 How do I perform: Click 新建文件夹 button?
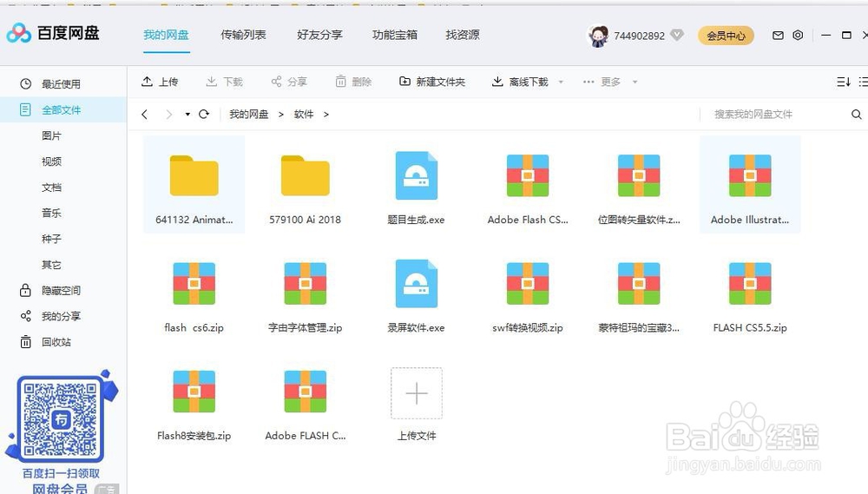tap(431, 82)
